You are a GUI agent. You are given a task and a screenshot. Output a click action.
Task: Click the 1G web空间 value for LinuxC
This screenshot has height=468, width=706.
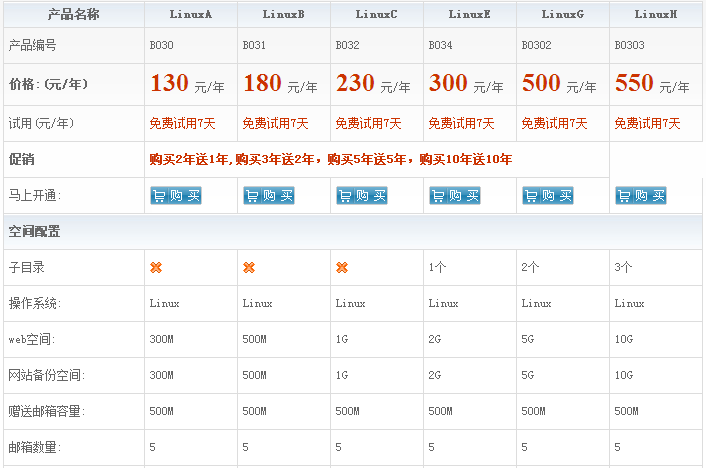(342, 339)
